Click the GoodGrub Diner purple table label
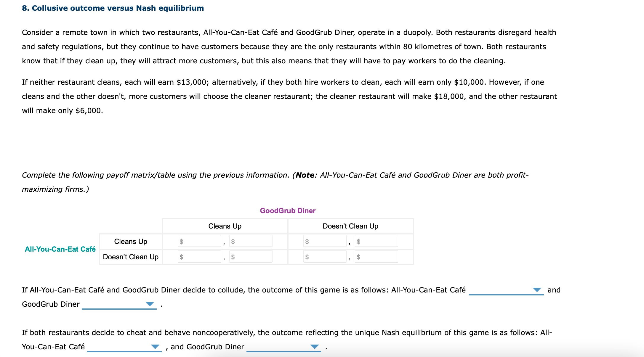Viewport: 644px width, 357px height. (x=287, y=210)
